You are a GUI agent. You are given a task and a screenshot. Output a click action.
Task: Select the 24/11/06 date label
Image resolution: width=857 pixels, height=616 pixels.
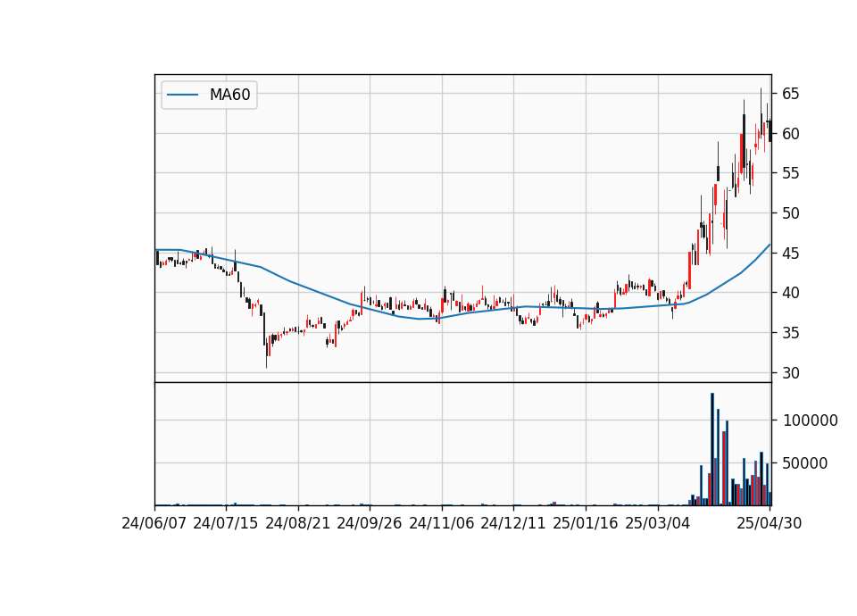(442, 523)
